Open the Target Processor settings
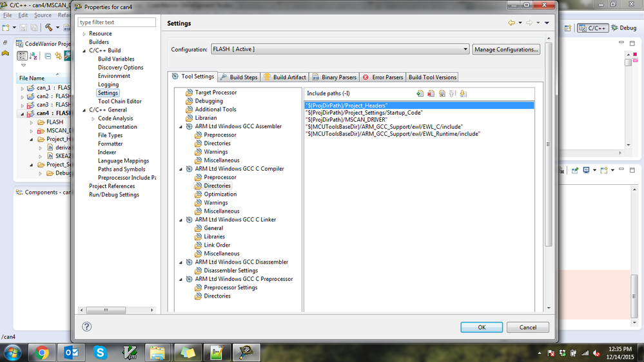The image size is (644, 362). click(215, 92)
